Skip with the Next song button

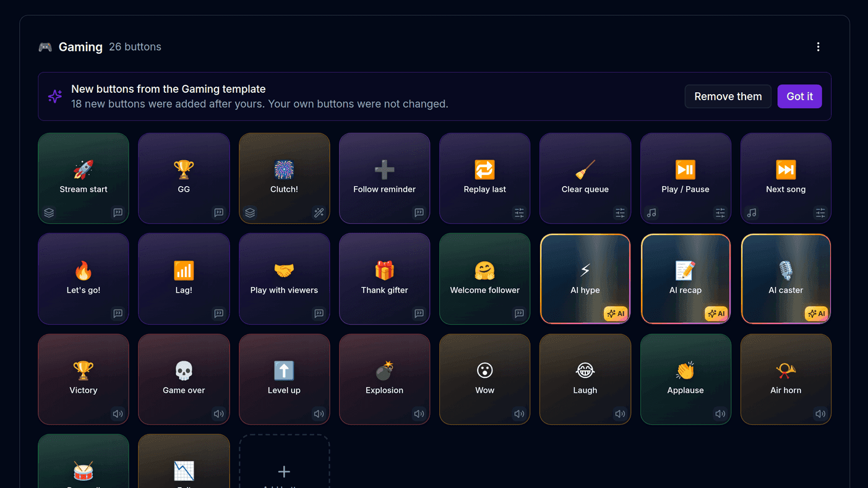(786, 178)
